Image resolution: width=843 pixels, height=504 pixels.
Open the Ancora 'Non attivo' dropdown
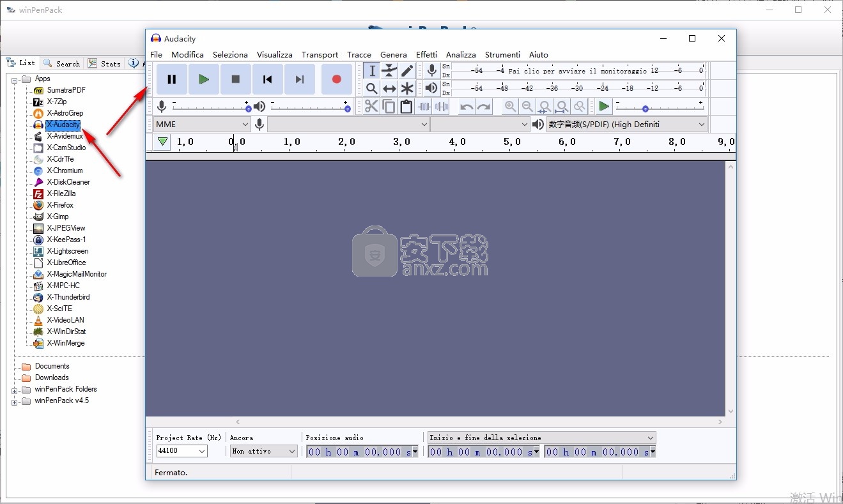click(x=264, y=451)
